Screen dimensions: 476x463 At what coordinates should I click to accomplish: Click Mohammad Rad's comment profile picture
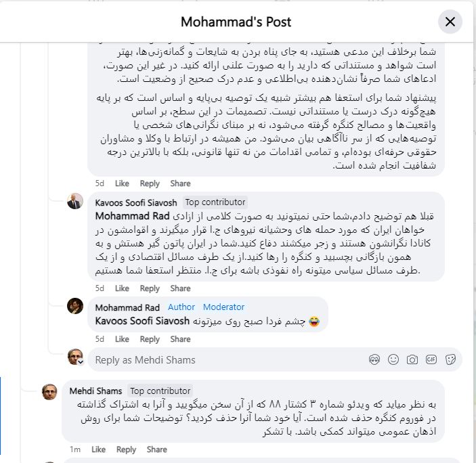point(75,306)
